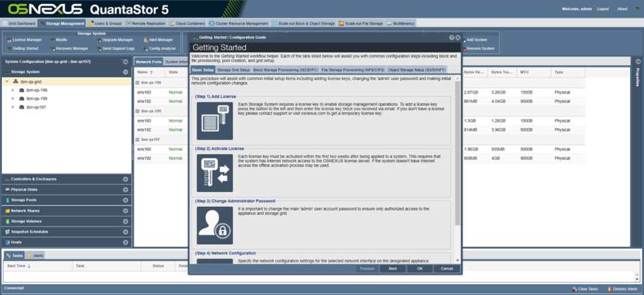
Task: Click the Add License key icon in Step 1
Action: click(x=215, y=121)
